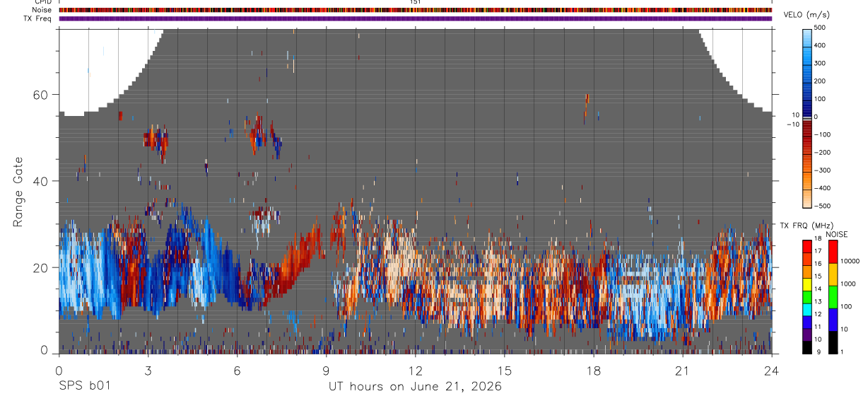The height and width of the screenshot is (401, 868).
Task: Click the NOISE legend title
Action: pyautogui.click(x=837, y=234)
